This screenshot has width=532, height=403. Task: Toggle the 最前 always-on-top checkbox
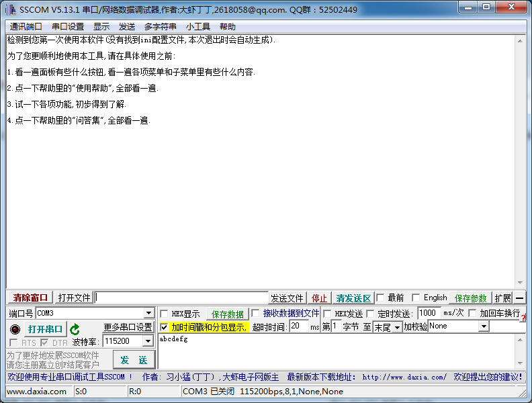380,298
